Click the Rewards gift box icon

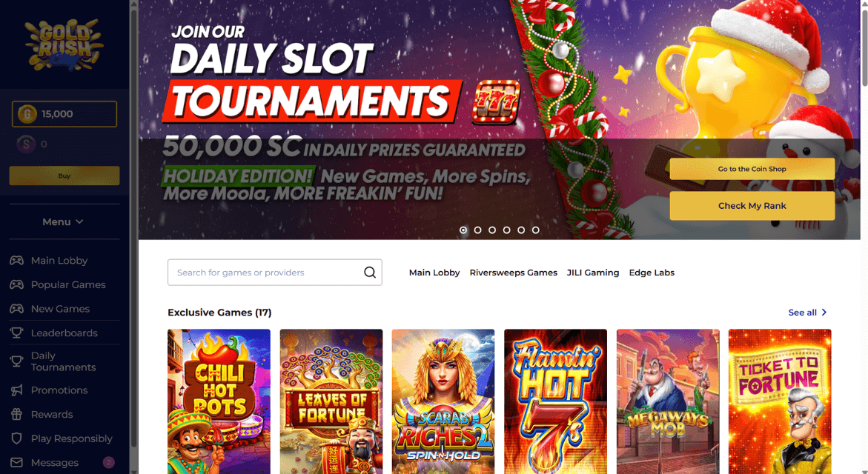tap(16, 414)
